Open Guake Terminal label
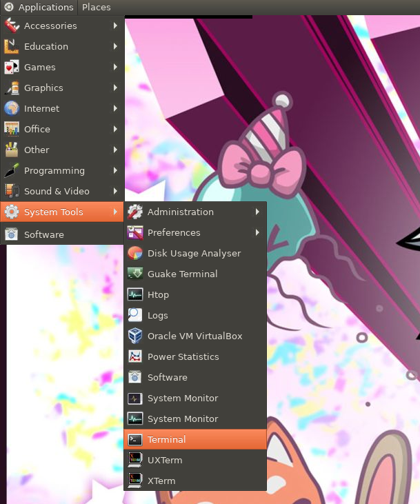Image resolution: width=420 pixels, height=504 pixels. pos(182,274)
